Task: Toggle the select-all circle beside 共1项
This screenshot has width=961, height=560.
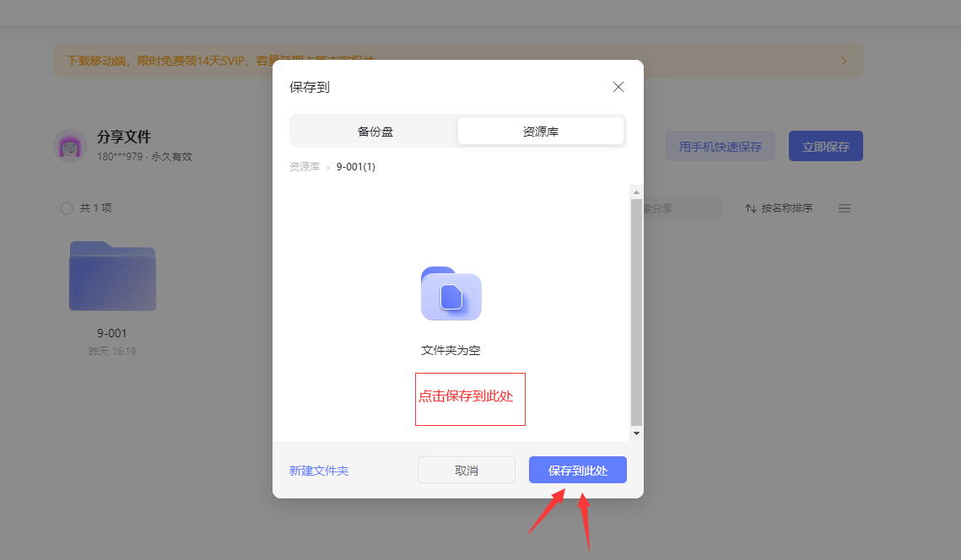Action: coord(66,208)
